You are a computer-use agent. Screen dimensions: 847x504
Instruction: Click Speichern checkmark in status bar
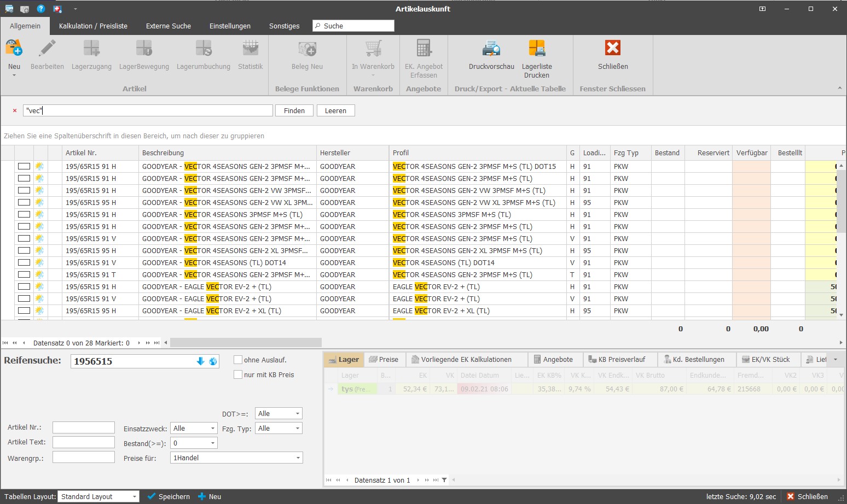coord(152,496)
